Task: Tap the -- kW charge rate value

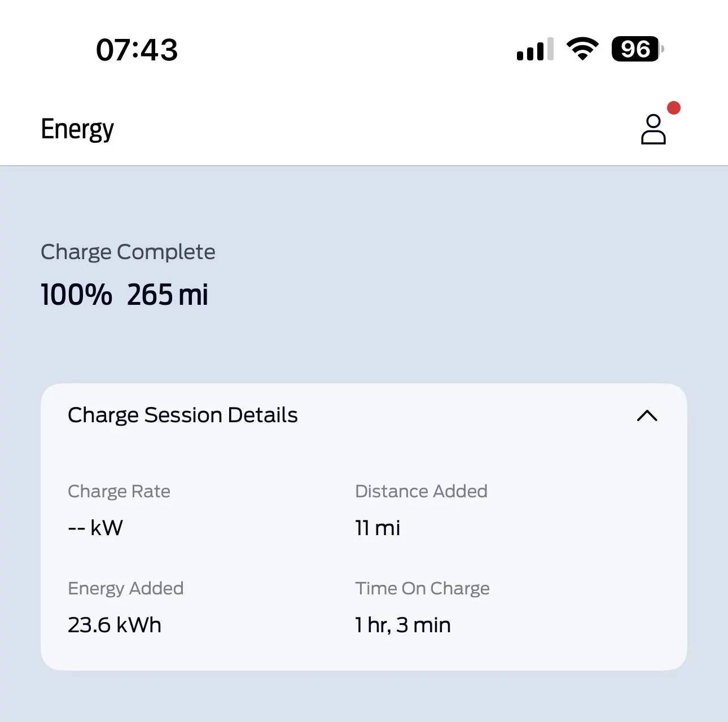Action: [95, 528]
